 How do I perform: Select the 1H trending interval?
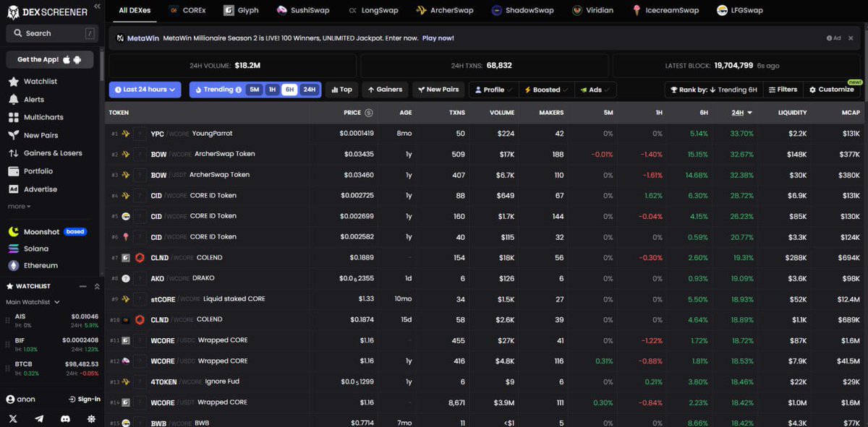(272, 90)
